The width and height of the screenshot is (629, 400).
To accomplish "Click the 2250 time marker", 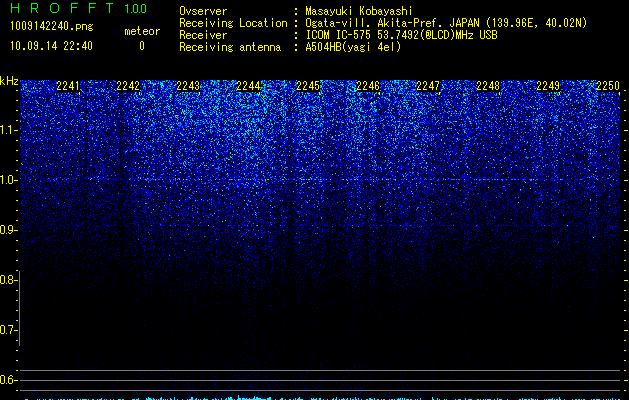I will tap(608, 86).
